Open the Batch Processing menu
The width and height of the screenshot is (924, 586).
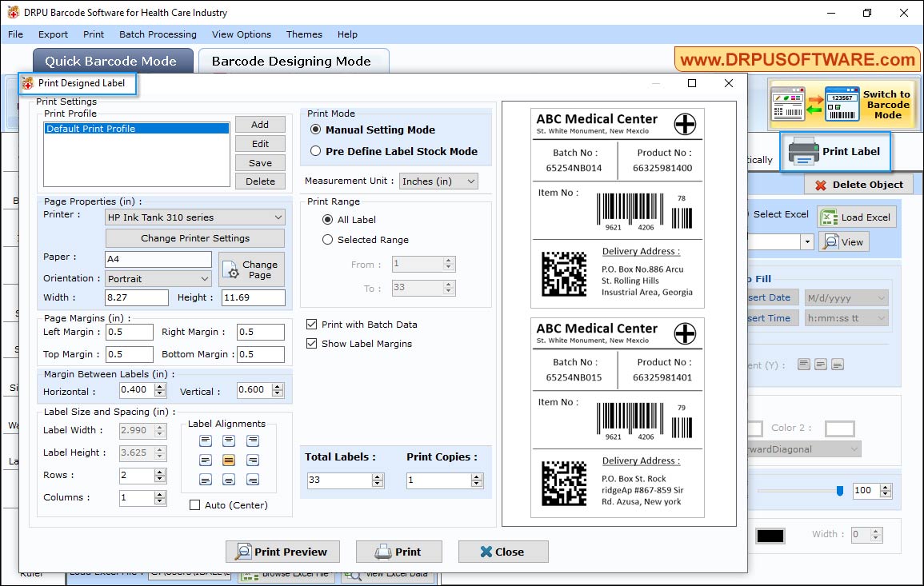point(158,34)
